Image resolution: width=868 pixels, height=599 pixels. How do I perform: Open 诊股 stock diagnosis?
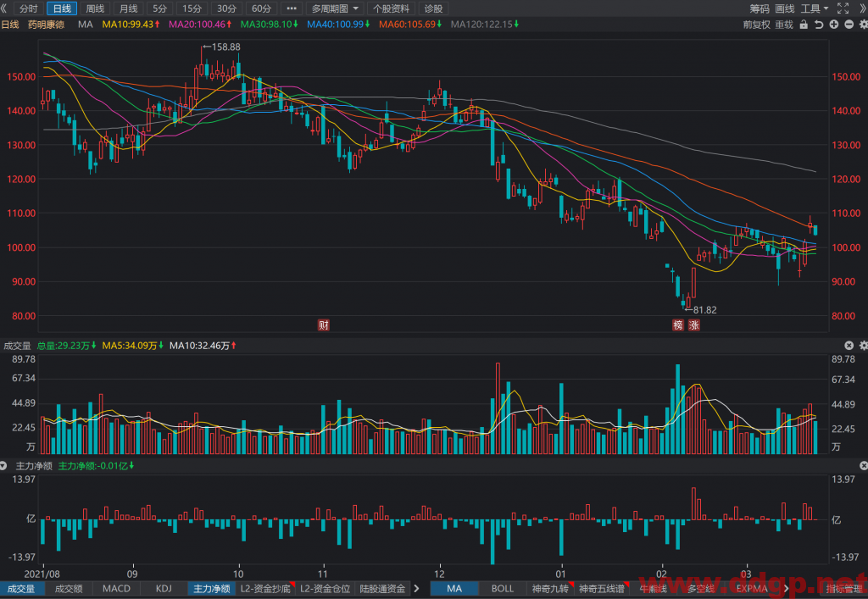pyautogui.click(x=433, y=8)
